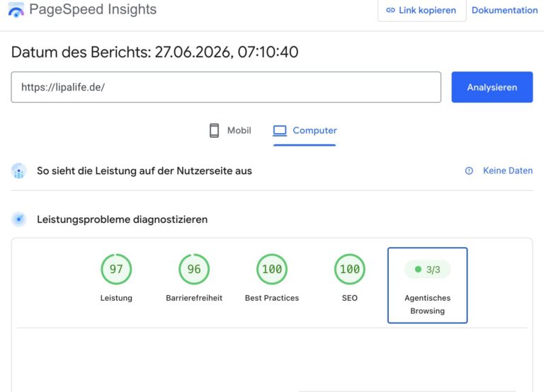
Task: Open the Best Practices score gauge 100
Action: click(272, 269)
